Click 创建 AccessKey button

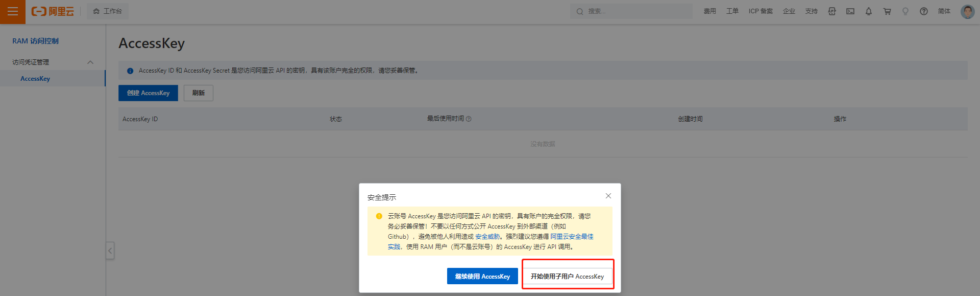coord(148,93)
